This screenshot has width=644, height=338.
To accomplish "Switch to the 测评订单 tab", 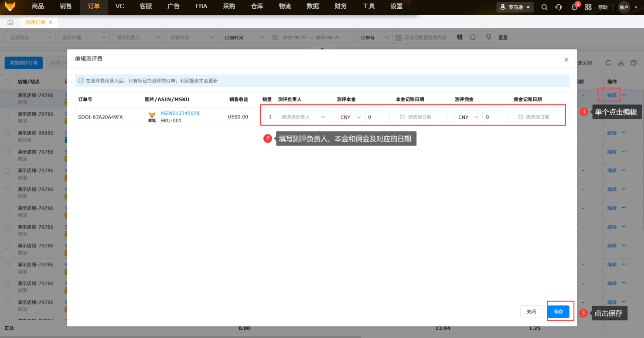I will (x=35, y=22).
